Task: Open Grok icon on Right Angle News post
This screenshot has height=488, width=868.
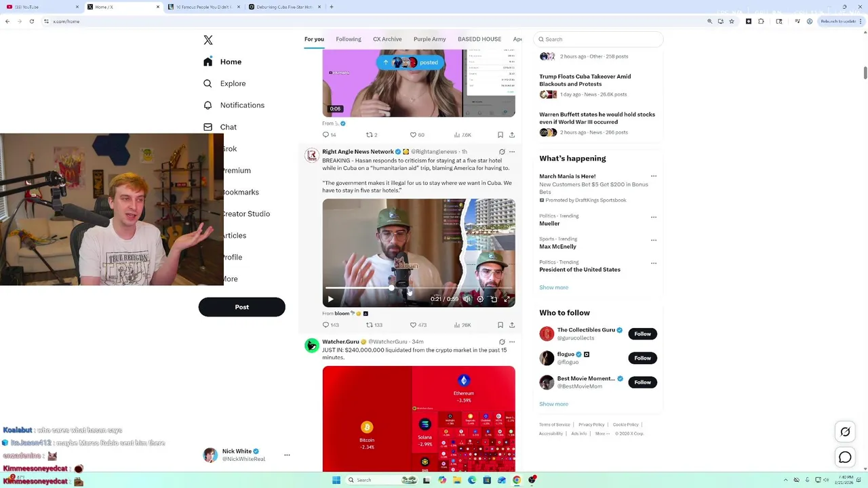Action: pos(502,152)
